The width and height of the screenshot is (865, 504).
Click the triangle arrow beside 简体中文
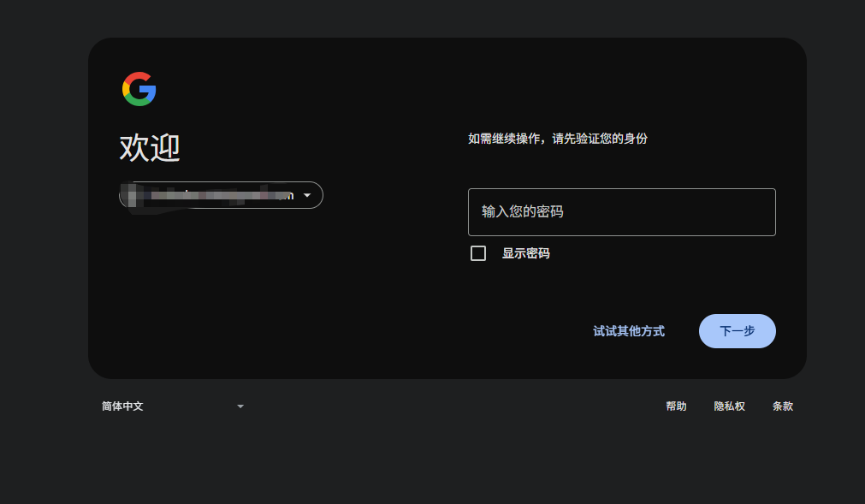pyautogui.click(x=240, y=406)
